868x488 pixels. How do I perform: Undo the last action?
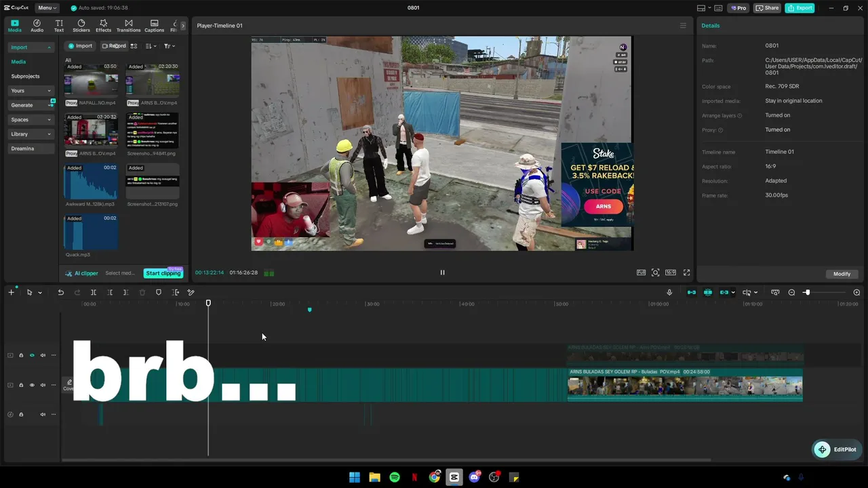(60, 292)
